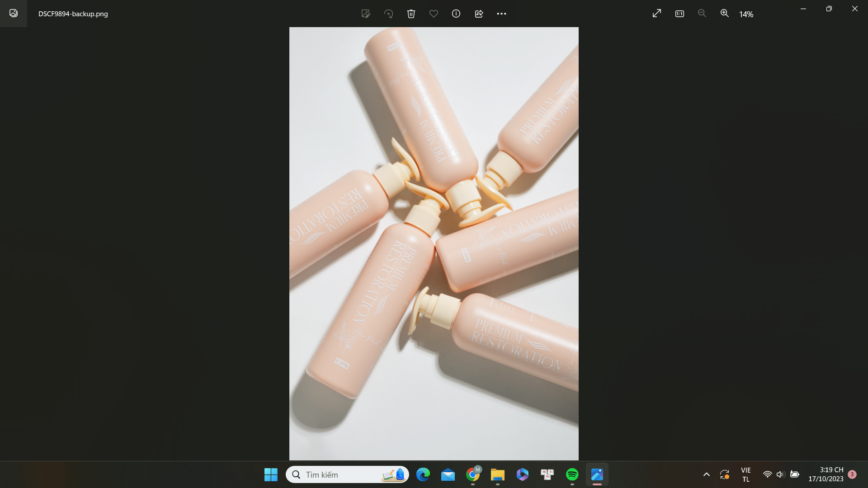Screen dimensions: 868x488
Task: Zoom in with the plus magnifier
Action: [725, 14]
